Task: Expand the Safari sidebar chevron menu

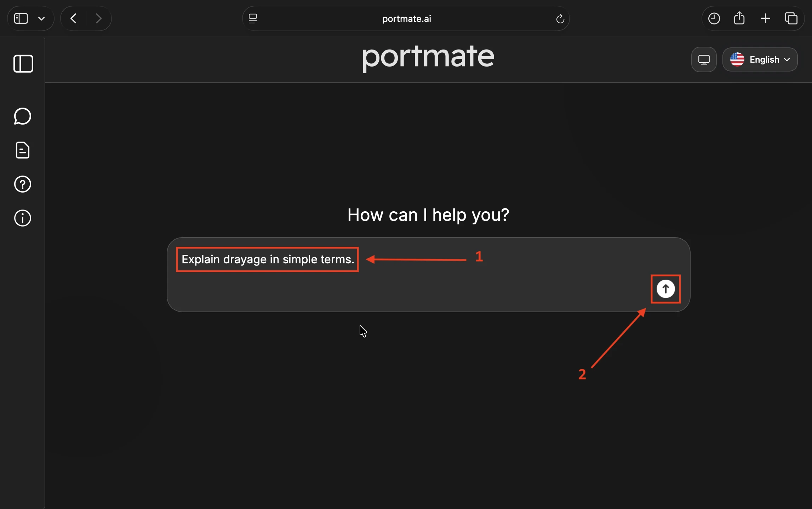Action: click(x=41, y=18)
